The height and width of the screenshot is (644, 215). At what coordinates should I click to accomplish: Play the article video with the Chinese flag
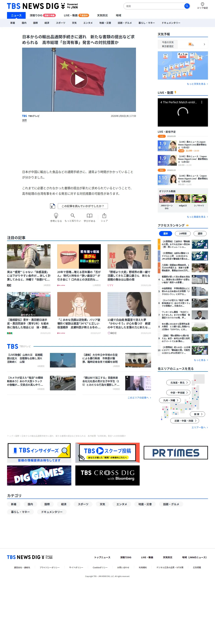tap(79, 80)
